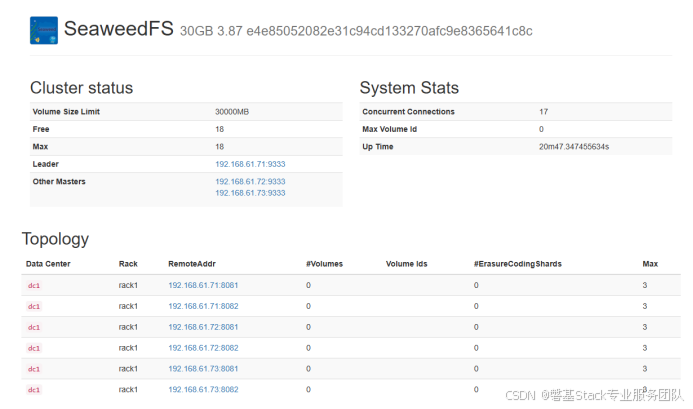Viewport: 693px width, 409px height.
Task: Select the Concurrent Connections value 17
Action: click(x=544, y=112)
